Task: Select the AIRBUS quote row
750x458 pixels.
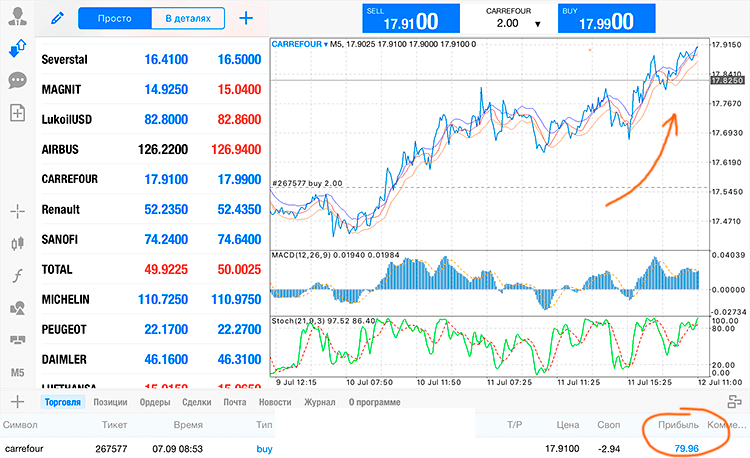Action: point(152,149)
